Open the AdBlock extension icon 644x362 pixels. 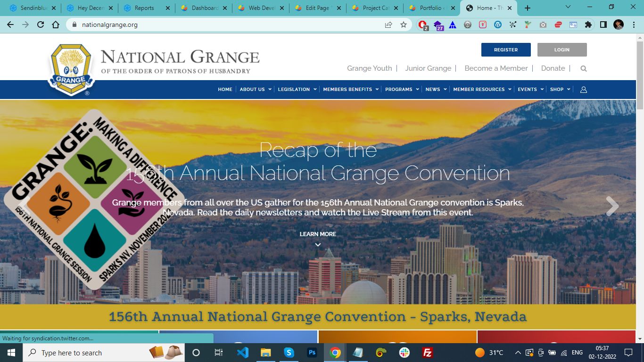pos(422,25)
